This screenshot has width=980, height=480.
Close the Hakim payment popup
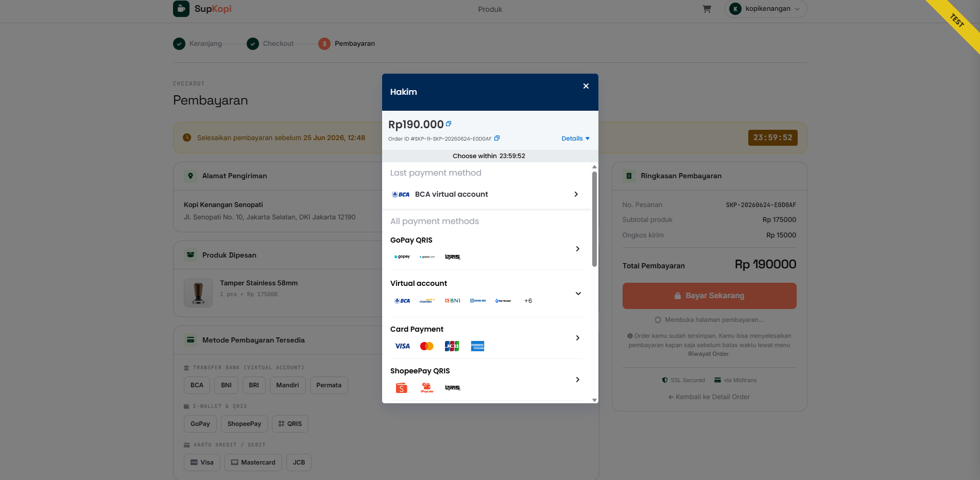(x=586, y=86)
